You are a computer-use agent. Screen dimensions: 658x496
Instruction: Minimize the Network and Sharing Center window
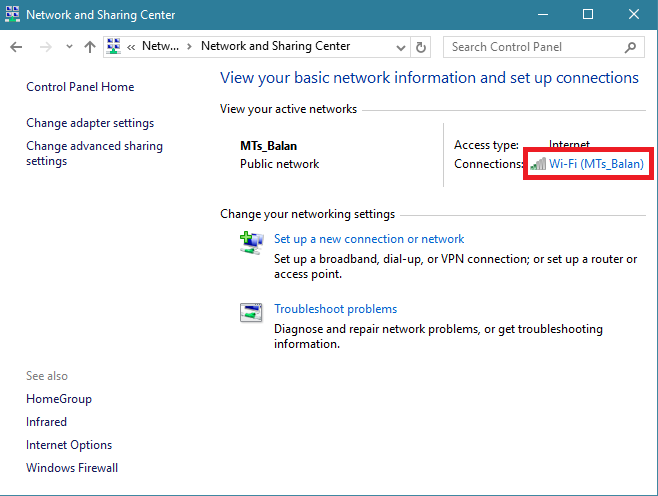coord(543,15)
